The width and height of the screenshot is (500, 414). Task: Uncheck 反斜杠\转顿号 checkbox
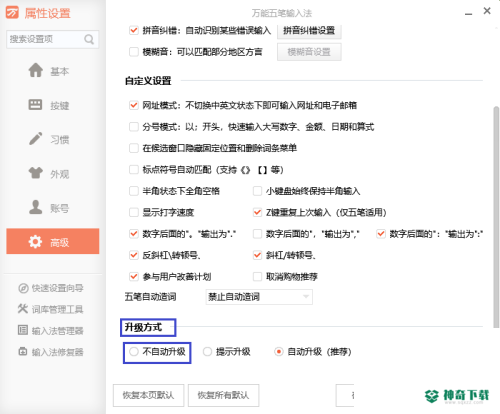(134, 255)
